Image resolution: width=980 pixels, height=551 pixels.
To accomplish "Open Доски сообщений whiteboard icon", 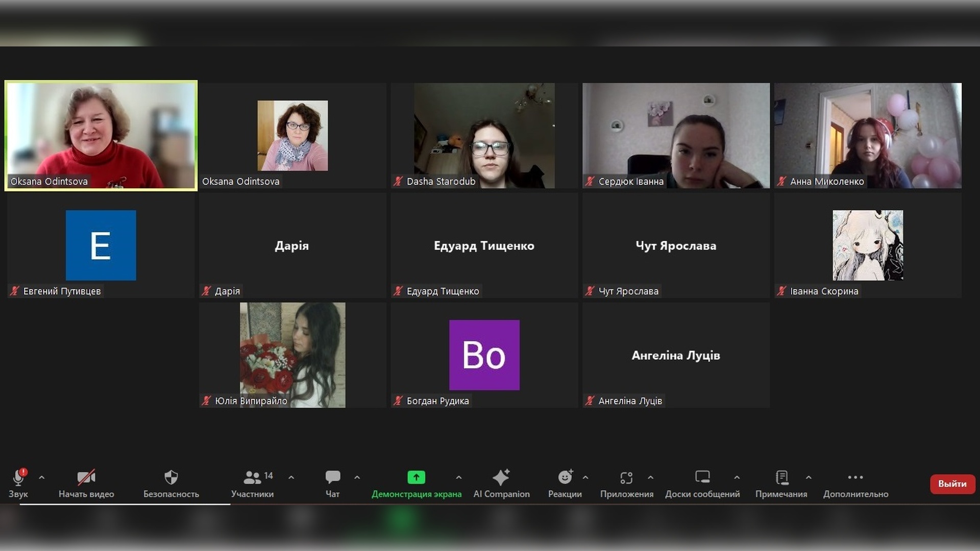I will (702, 477).
